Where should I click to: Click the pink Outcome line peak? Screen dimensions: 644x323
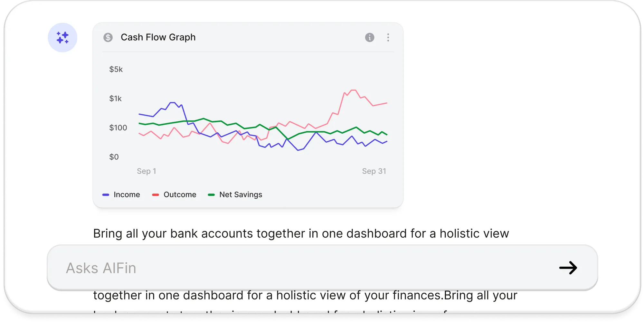click(x=353, y=90)
